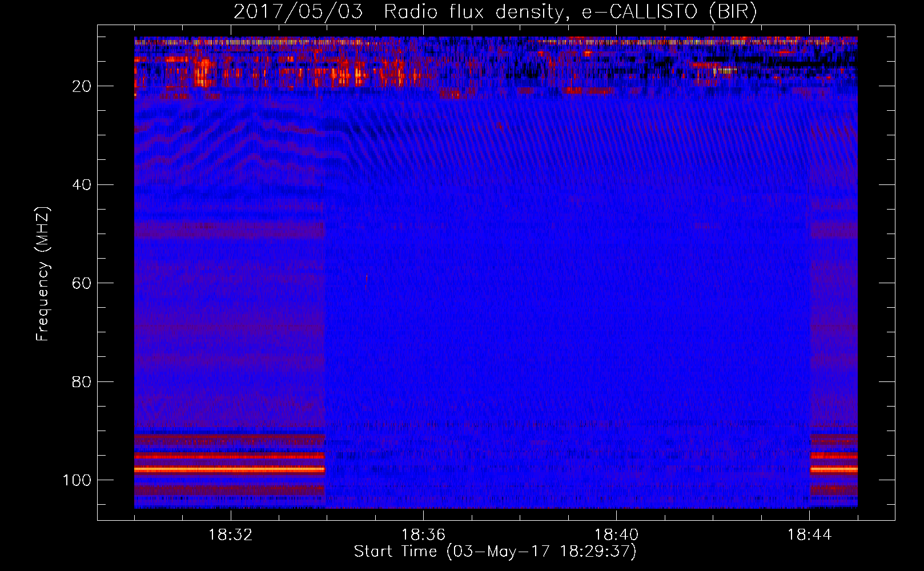Click the 18:40 time tick label
The height and width of the screenshot is (571, 924).
click(616, 535)
